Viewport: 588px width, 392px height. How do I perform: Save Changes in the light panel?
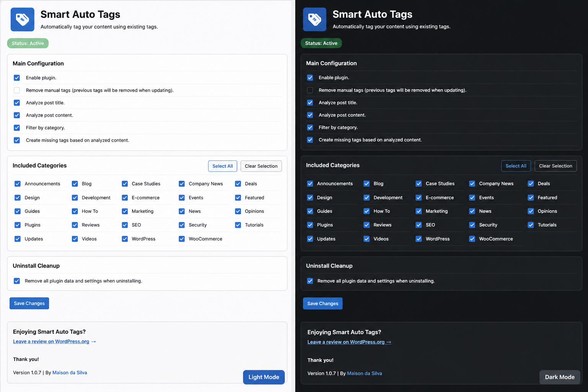[29, 303]
